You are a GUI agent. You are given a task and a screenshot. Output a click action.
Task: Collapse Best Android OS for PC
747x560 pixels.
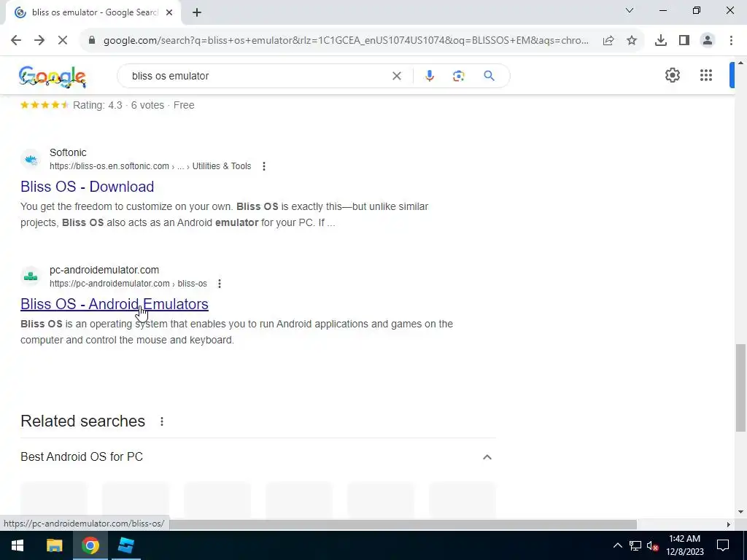(x=487, y=457)
